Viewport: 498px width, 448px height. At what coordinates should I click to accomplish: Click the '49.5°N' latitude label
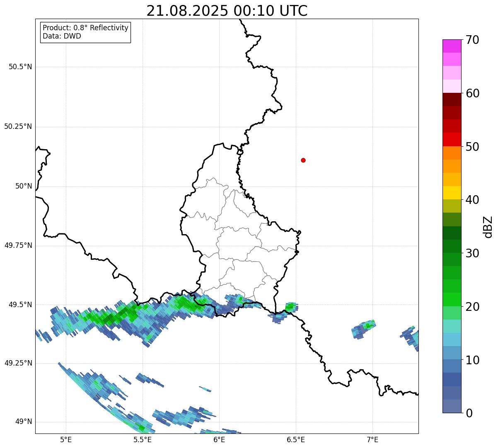pos(20,305)
